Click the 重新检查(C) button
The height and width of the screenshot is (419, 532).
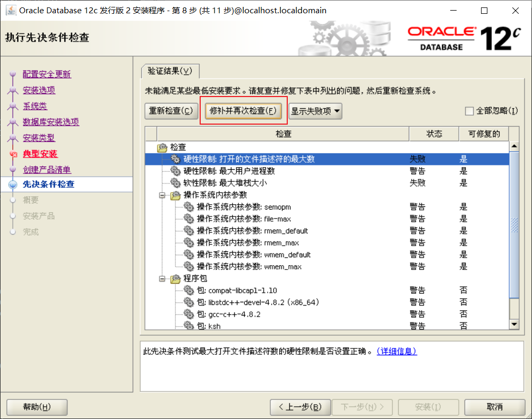(x=171, y=111)
